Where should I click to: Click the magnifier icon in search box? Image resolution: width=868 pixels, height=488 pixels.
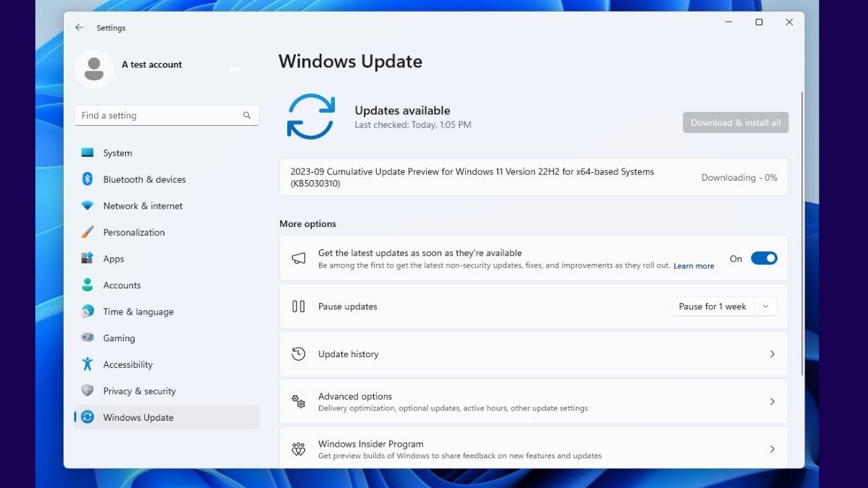coord(247,116)
